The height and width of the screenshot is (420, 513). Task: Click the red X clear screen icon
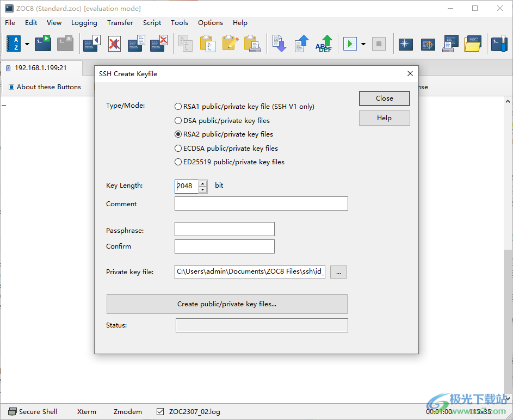114,44
